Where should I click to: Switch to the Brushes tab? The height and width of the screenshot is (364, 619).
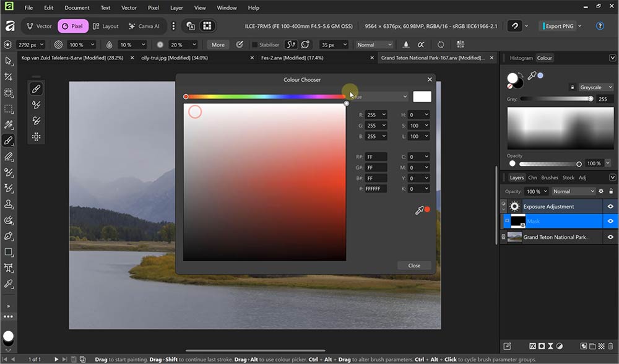[x=550, y=178]
